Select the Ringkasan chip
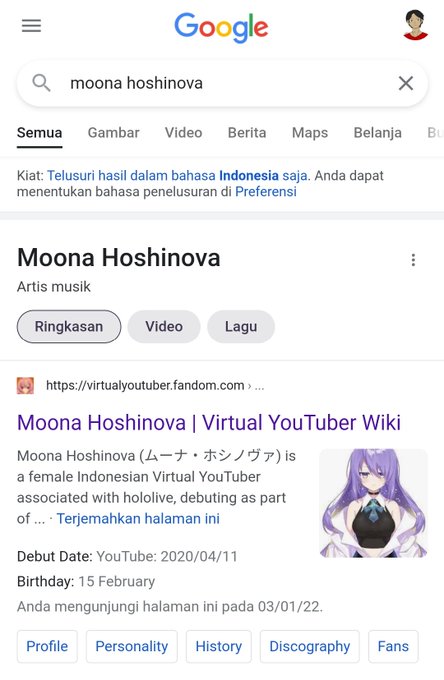This screenshot has width=444, height=680. (x=69, y=327)
